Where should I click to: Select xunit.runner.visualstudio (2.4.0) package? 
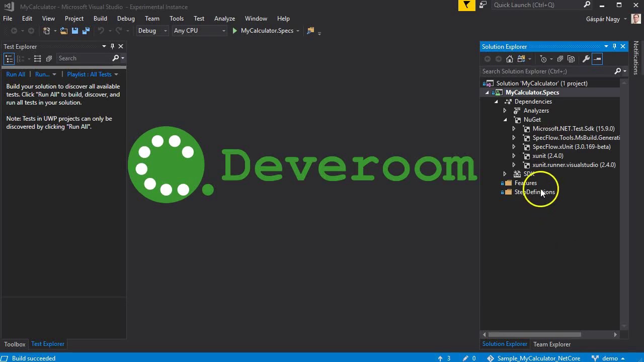pyautogui.click(x=574, y=165)
